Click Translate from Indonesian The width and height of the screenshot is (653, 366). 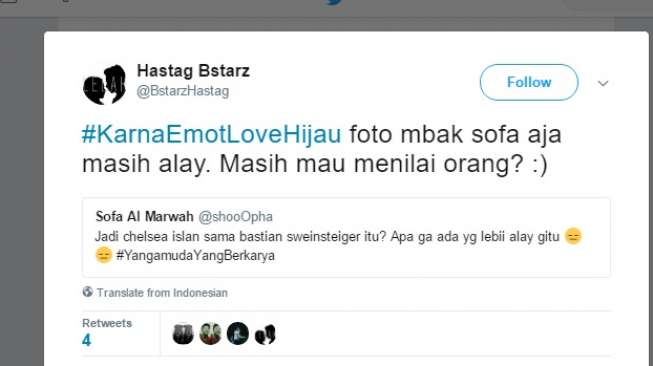(x=162, y=293)
